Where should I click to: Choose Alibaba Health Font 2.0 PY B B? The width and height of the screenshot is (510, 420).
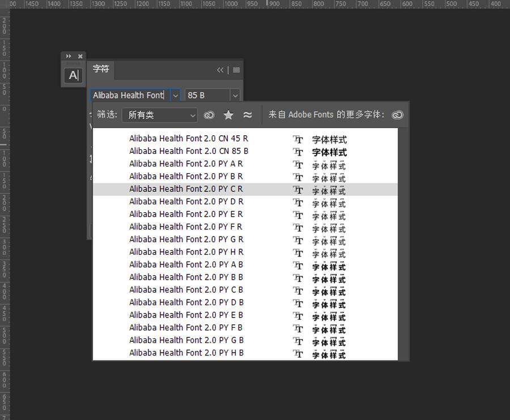pyautogui.click(x=245, y=278)
